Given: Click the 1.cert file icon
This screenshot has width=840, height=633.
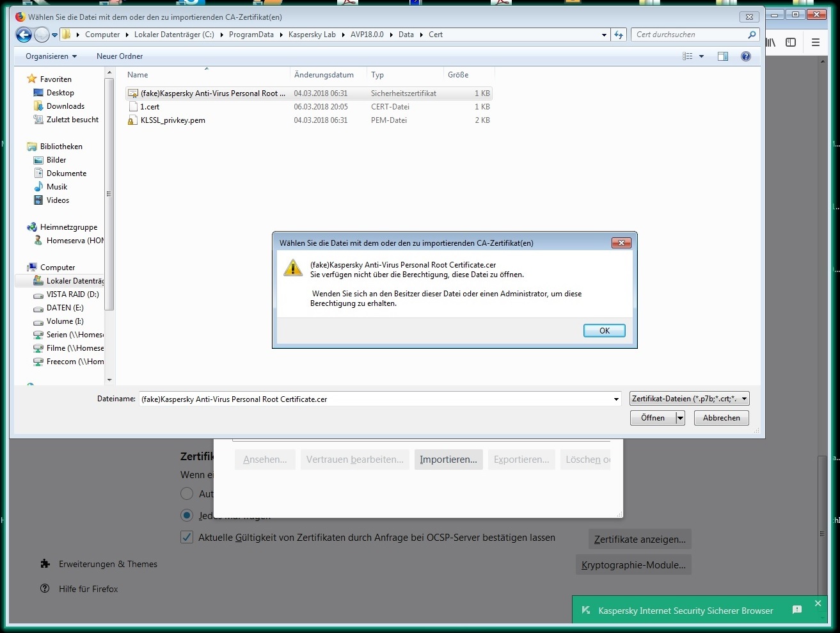Looking at the screenshot, I should pyautogui.click(x=133, y=107).
